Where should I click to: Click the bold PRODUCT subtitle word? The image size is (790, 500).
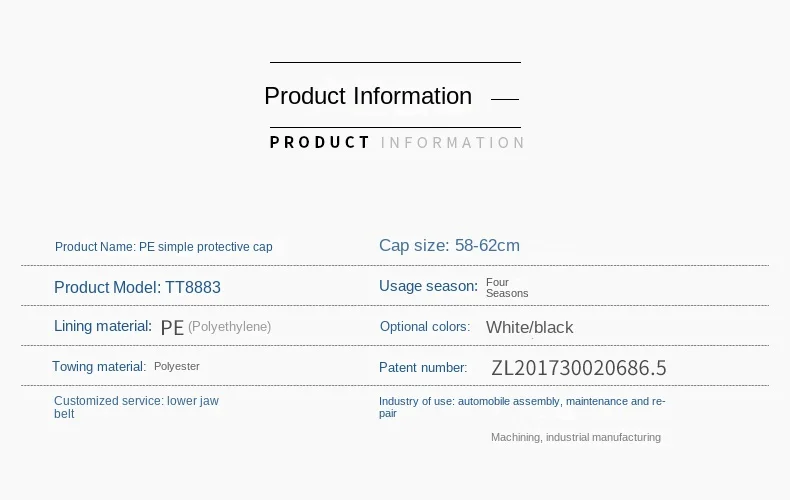(320, 143)
